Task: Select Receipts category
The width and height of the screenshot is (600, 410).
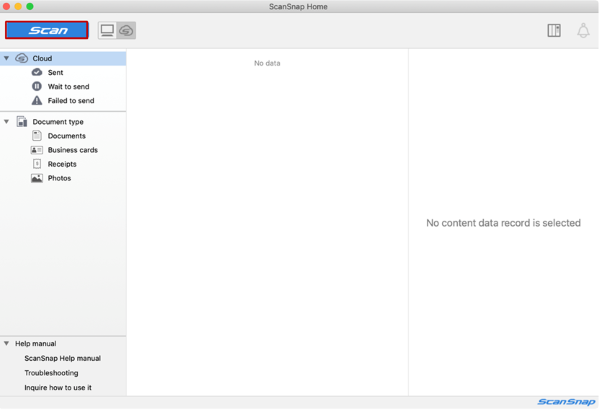Action: point(62,164)
